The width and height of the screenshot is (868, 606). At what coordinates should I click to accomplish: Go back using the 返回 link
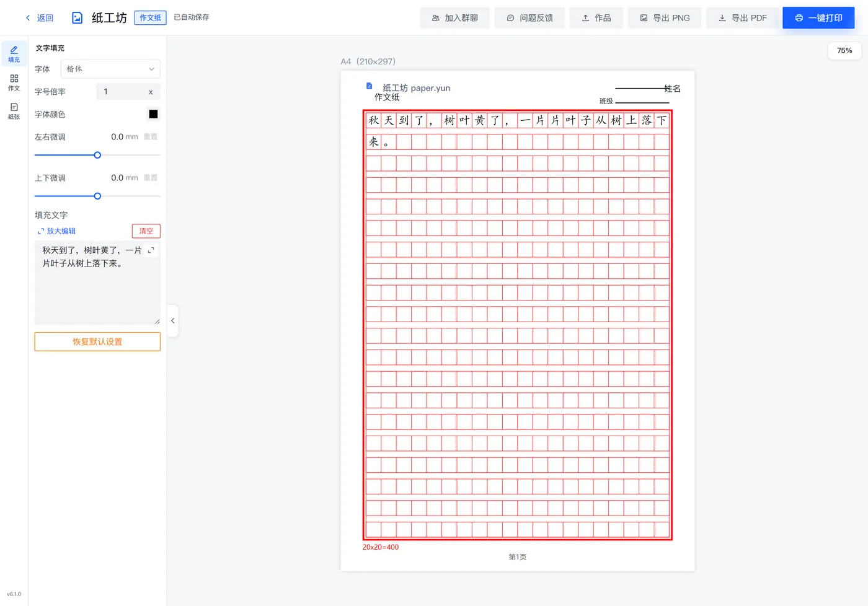tap(39, 18)
